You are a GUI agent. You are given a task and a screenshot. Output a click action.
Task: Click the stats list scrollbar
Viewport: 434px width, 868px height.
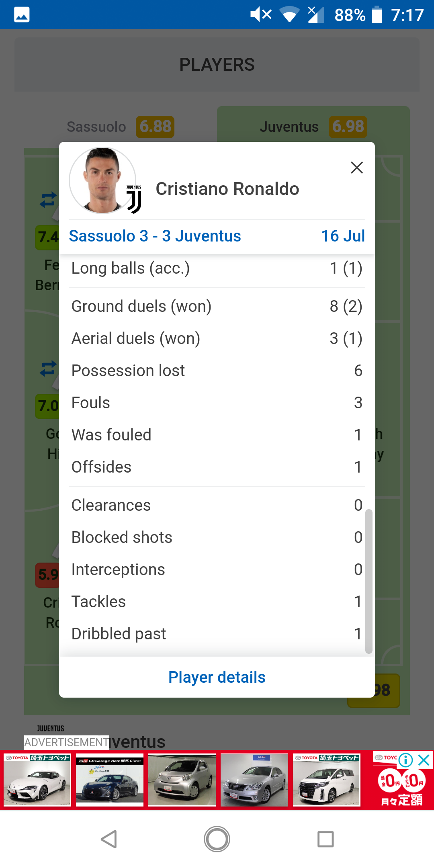click(x=368, y=581)
